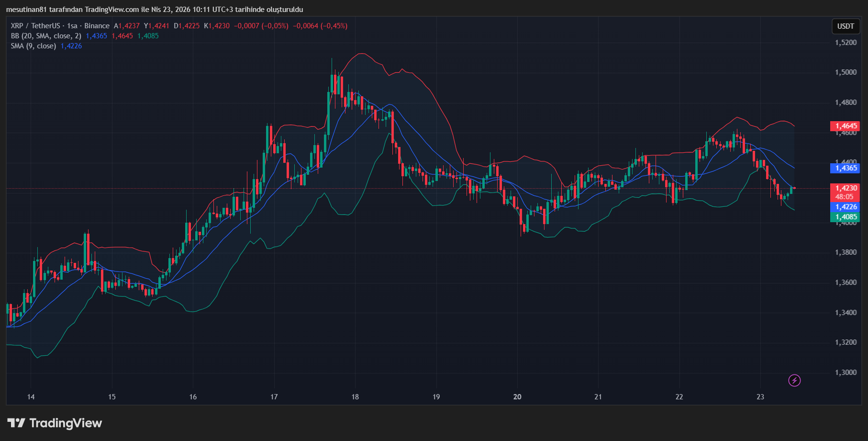Click the date label 23 on the time axis
Viewport: 868px width, 441px height.
(x=760, y=397)
